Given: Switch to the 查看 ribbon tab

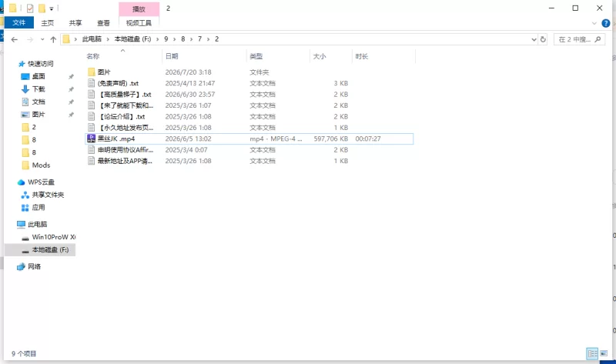Looking at the screenshot, I should click(103, 23).
